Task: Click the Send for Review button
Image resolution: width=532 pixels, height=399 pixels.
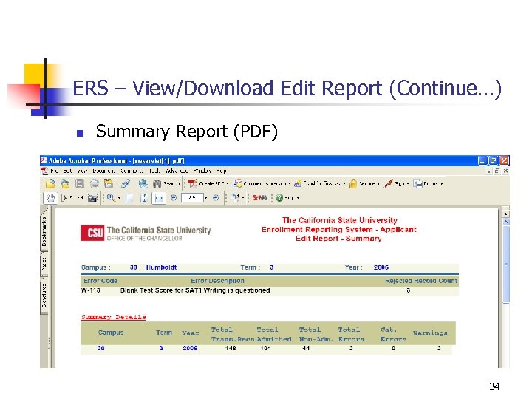Action: (317, 183)
